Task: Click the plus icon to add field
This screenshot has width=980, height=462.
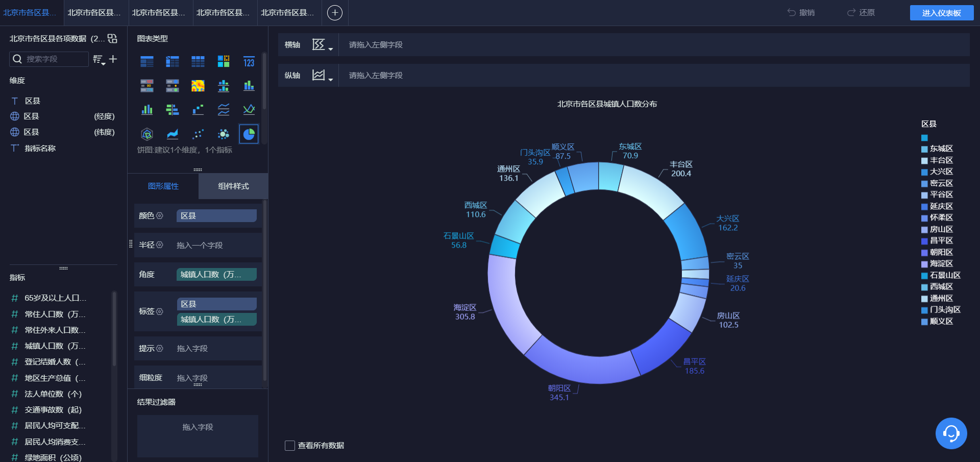Action: click(x=113, y=59)
